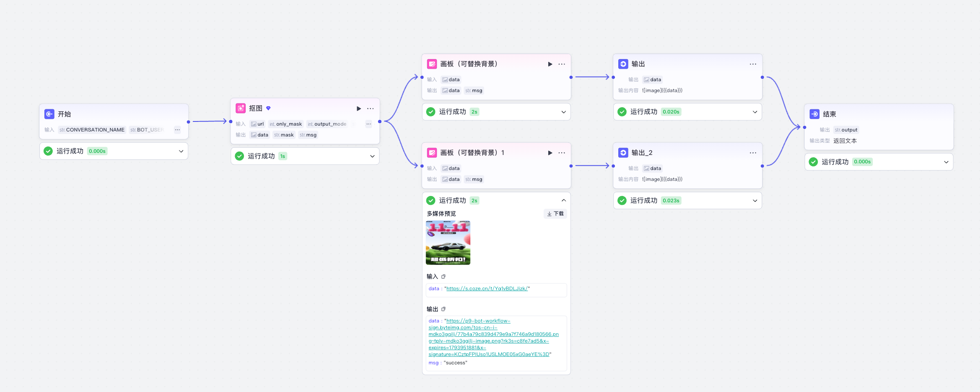Select the 结束 node title
The image size is (980, 392).
coord(829,114)
